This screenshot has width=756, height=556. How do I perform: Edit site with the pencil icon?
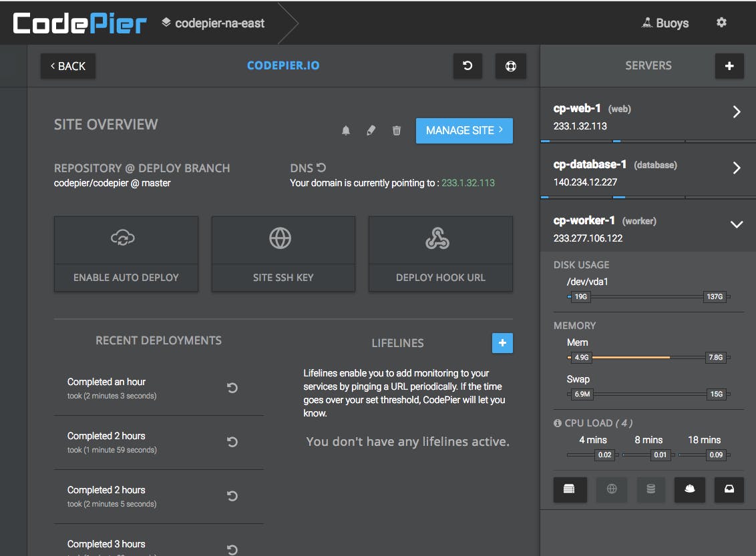[371, 131]
